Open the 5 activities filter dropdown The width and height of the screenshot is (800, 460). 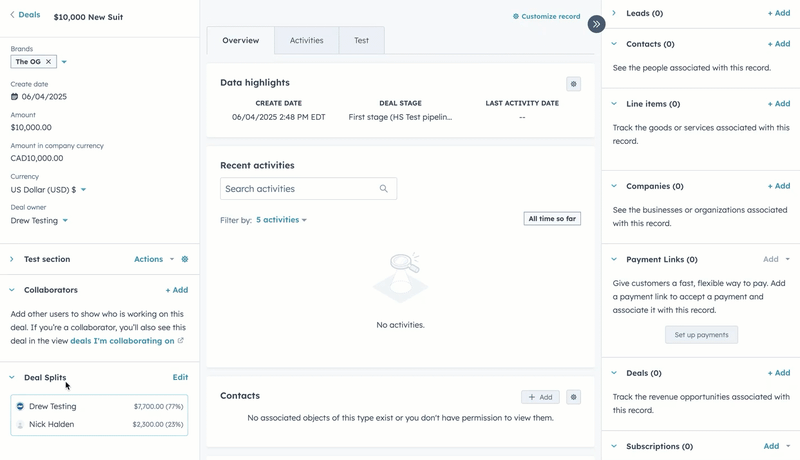[x=281, y=220]
